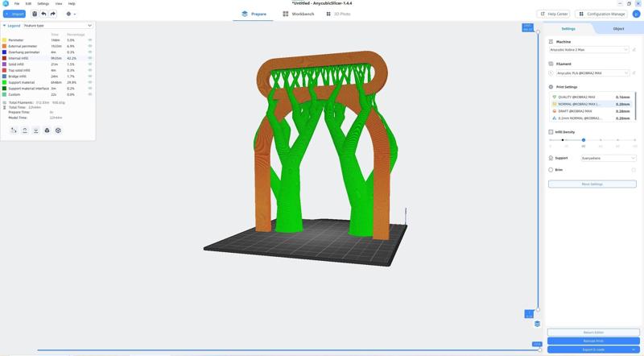644x356 pixels.
Task: Click the 3D cube view icon below legend
Action: pyautogui.click(x=58, y=130)
